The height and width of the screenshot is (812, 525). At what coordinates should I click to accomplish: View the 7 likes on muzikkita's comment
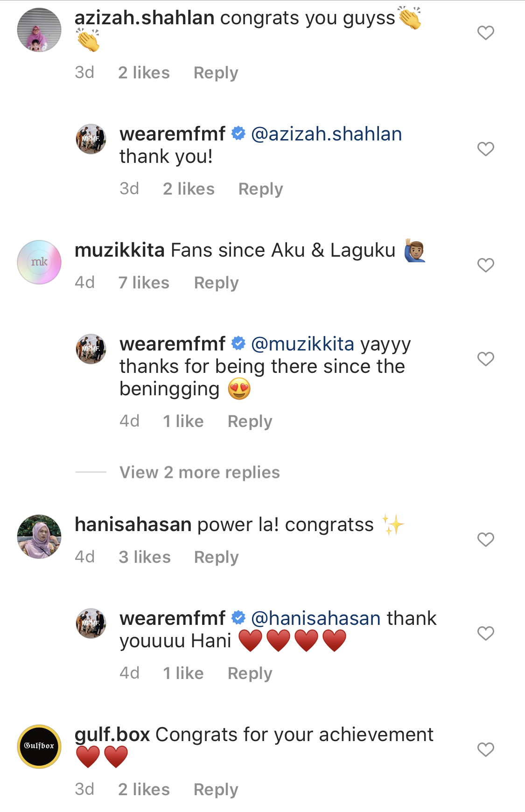click(144, 283)
